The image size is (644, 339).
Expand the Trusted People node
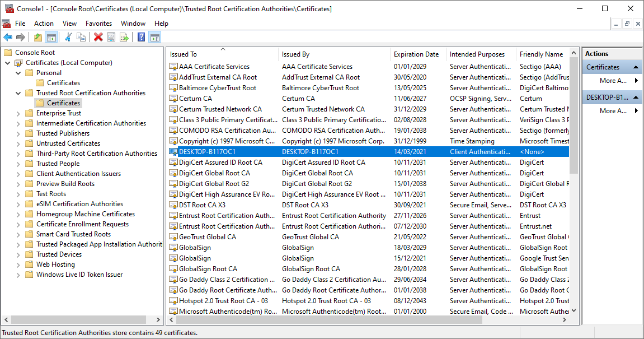coord(18,164)
